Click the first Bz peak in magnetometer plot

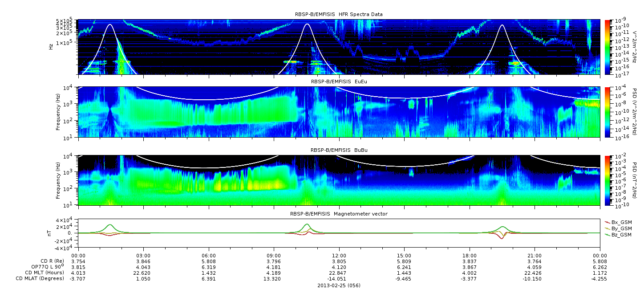coord(110,225)
